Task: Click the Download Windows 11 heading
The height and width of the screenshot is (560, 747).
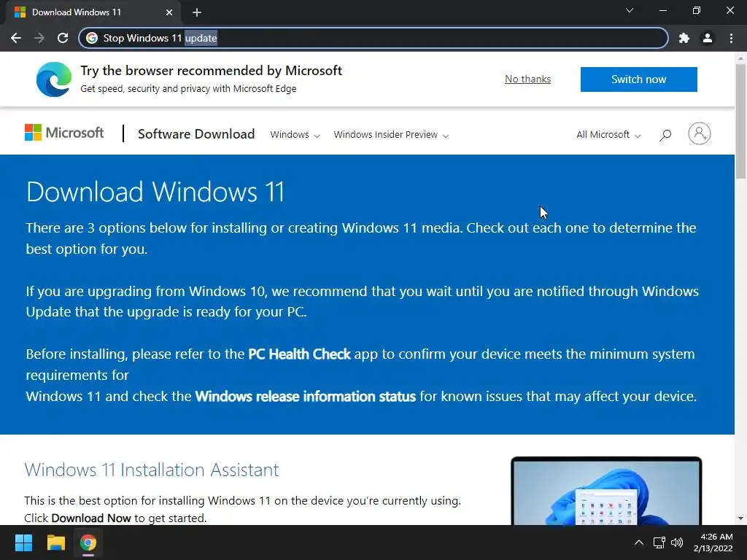Action: tap(155, 192)
